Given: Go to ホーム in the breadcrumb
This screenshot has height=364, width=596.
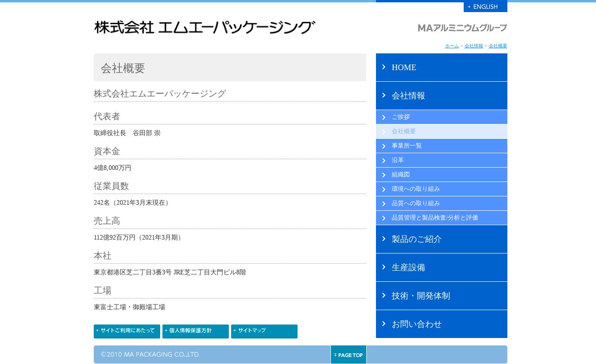Looking at the screenshot, I should click(x=452, y=46).
